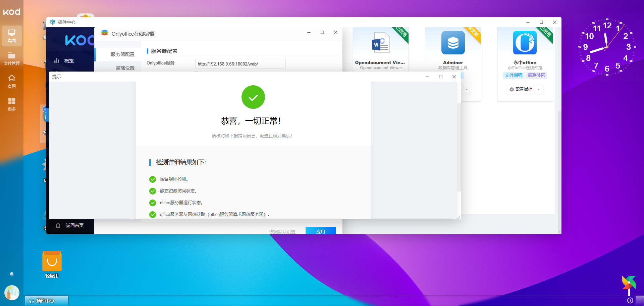Click the analog clock widget
644x306 pixels.
click(x=607, y=47)
